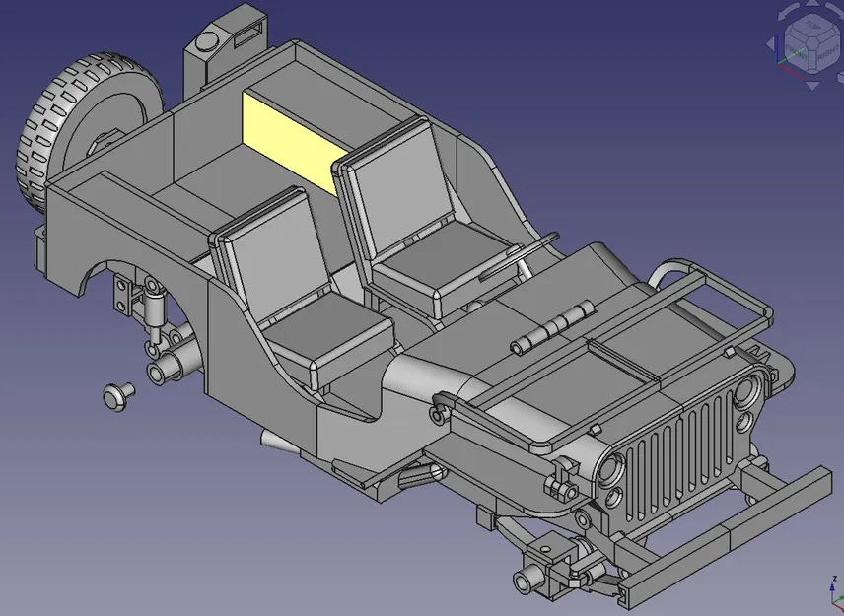Click the corner between TOP, FRONT and RIGHT faces
Image resolution: width=844 pixels, height=616 pixels.
[x=812, y=44]
